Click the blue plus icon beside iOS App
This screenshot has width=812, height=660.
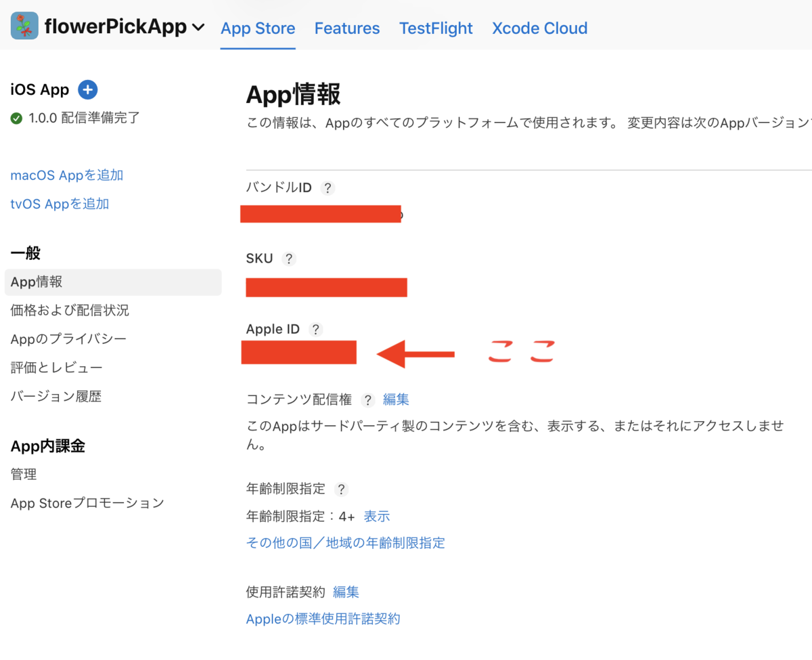coord(87,89)
